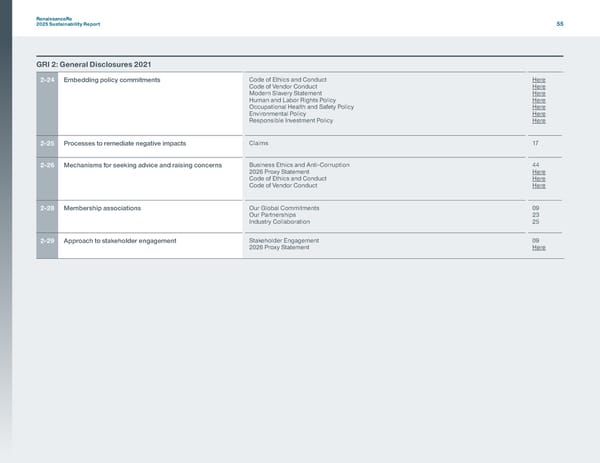Open Here link for Code of Ethics in Mechanisms row
The height and width of the screenshot is (463, 600).
pyautogui.click(x=538, y=179)
